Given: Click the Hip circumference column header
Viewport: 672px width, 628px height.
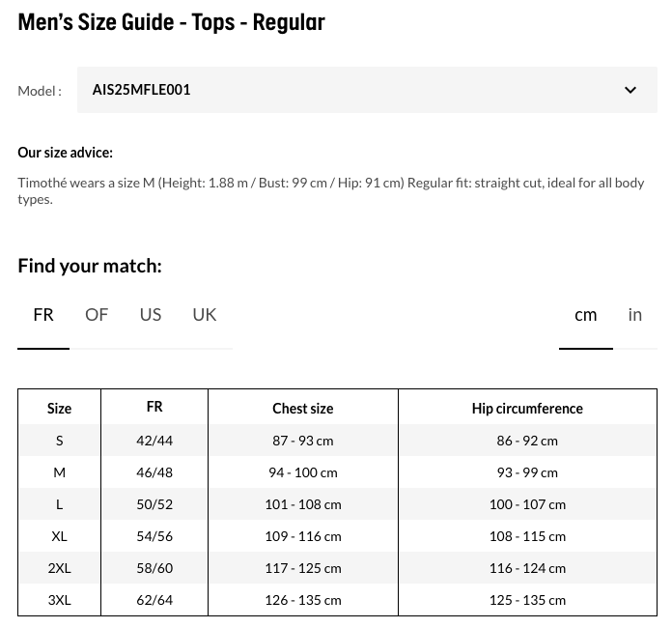Looking at the screenshot, I should (527, 409).
